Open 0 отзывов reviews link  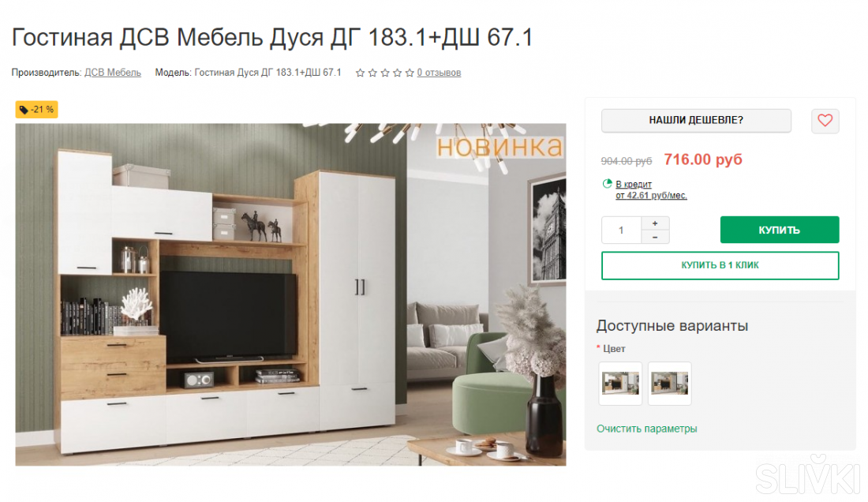click(x=439, y=73)
